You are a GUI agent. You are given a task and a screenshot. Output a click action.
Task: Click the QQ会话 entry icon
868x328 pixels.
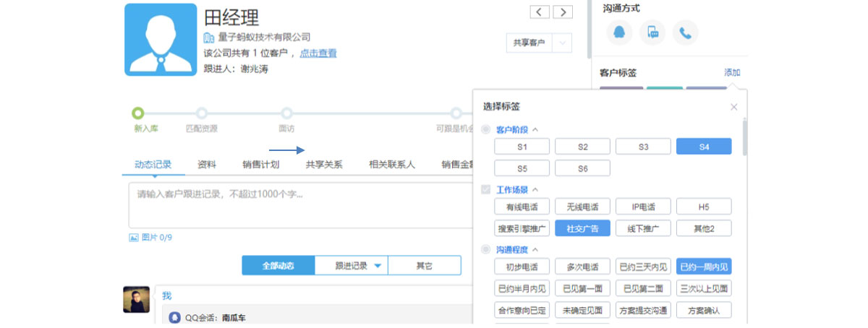[x=175, y=317]
